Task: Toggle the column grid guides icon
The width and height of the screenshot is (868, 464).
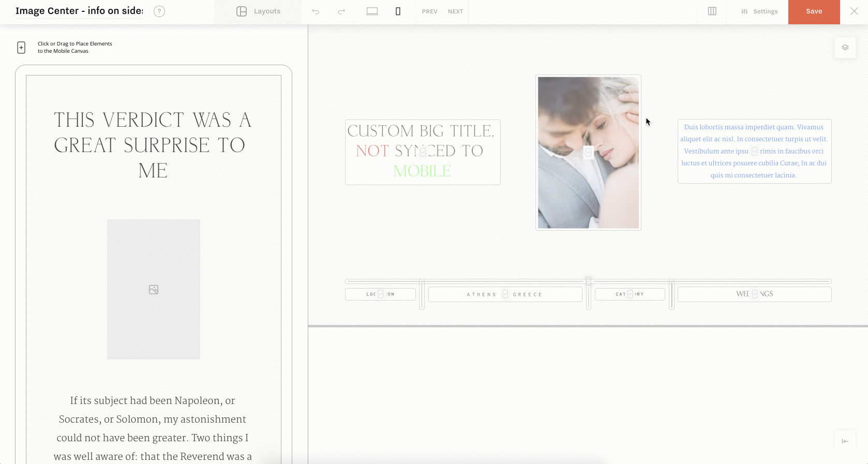Action: click(x=712, y=11)
